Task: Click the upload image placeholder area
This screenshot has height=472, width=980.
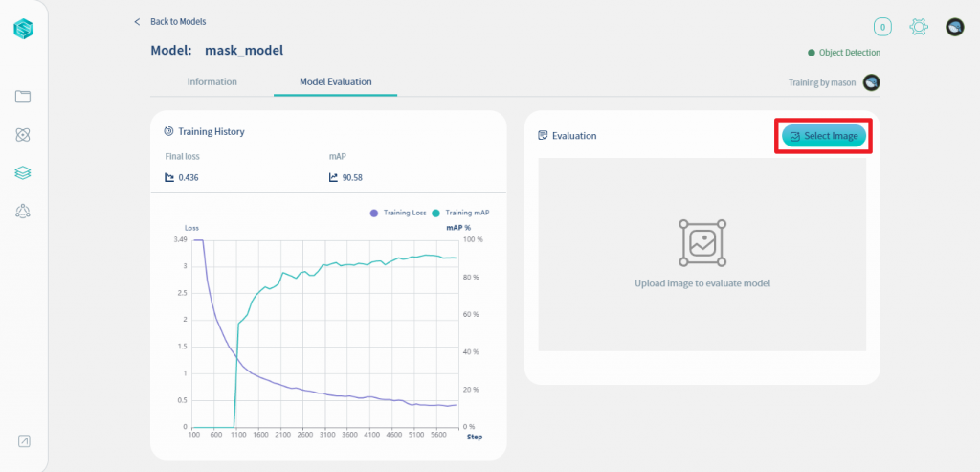Action: point(702,255)
